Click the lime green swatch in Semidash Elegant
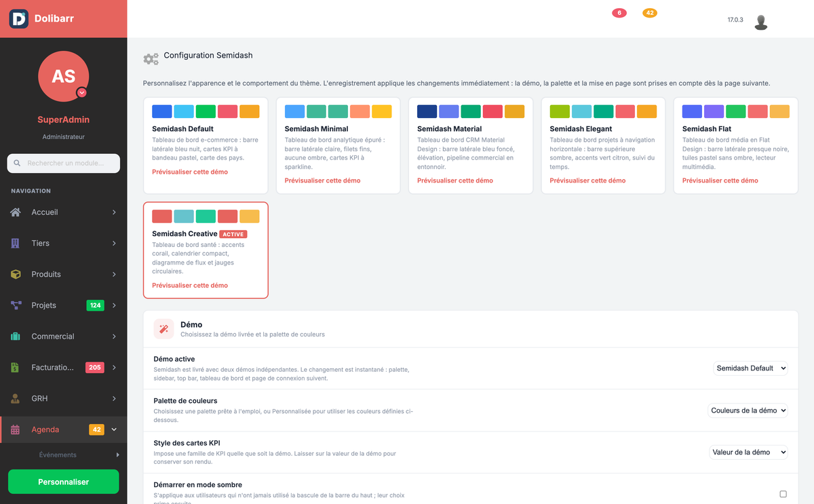This screenshot has width=814, height=504. [x=560, y=111]
